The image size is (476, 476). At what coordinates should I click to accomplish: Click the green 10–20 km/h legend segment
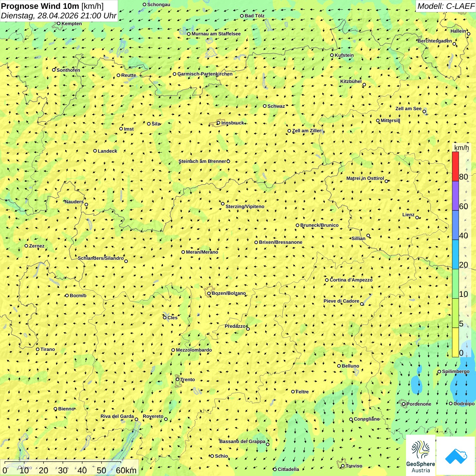[455, 284]
